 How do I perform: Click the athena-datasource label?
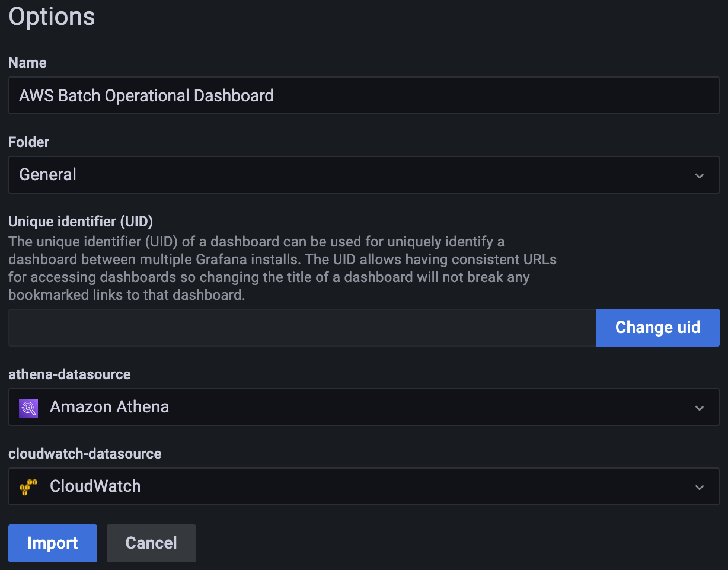point(69,374)
